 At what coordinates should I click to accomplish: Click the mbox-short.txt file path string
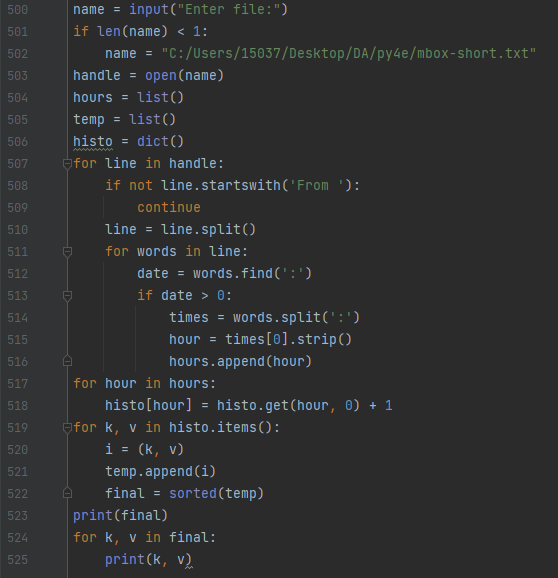349,54
